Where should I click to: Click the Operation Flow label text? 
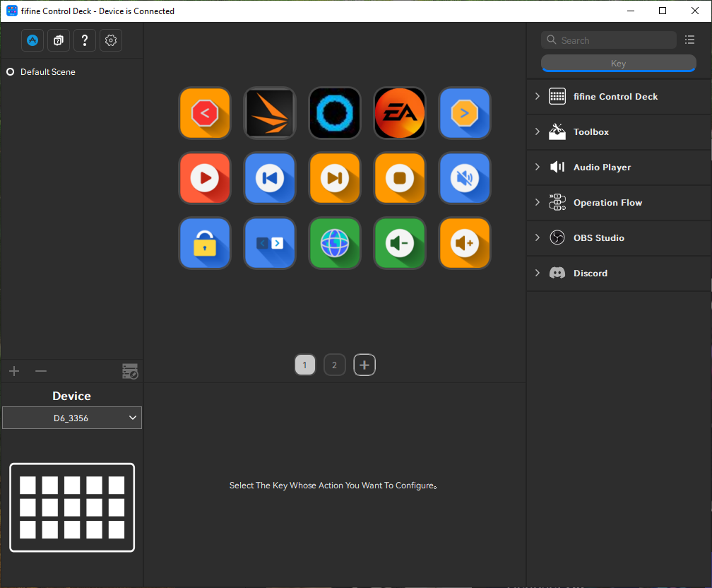coord(607,203)
